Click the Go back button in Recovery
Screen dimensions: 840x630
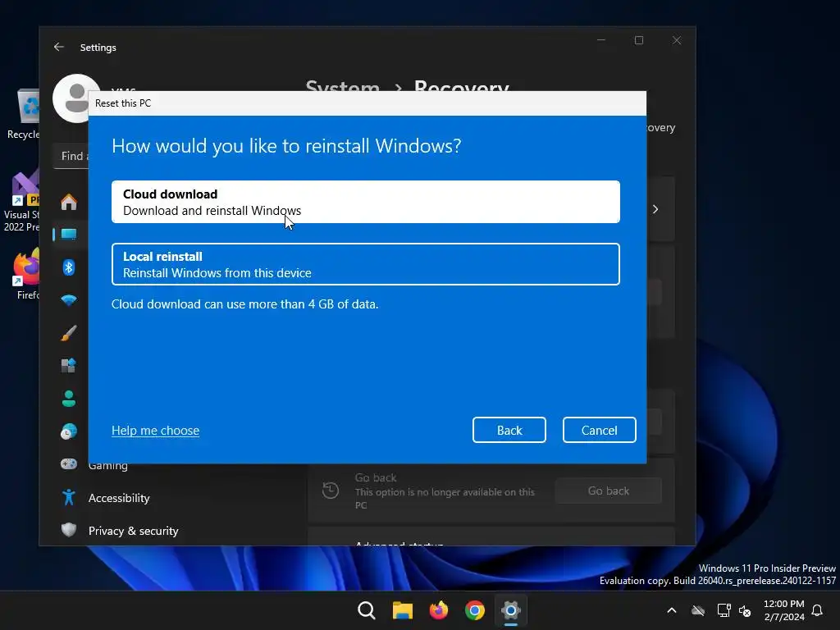pos(608,491)
